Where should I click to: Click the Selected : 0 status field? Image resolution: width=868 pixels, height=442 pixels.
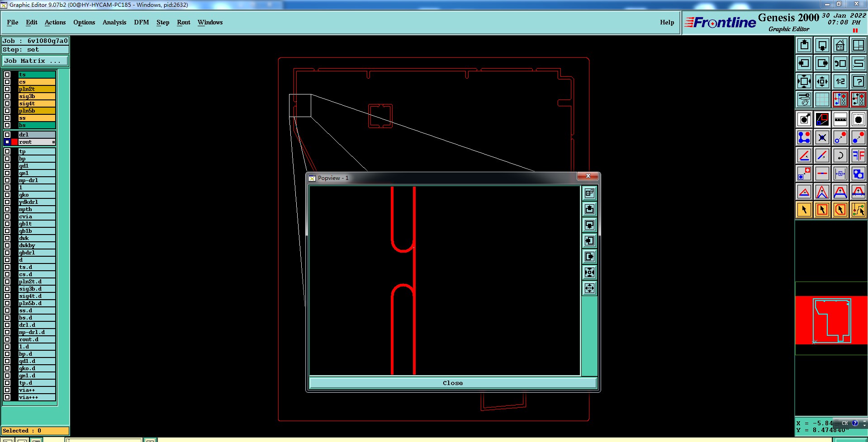point(35,431)
